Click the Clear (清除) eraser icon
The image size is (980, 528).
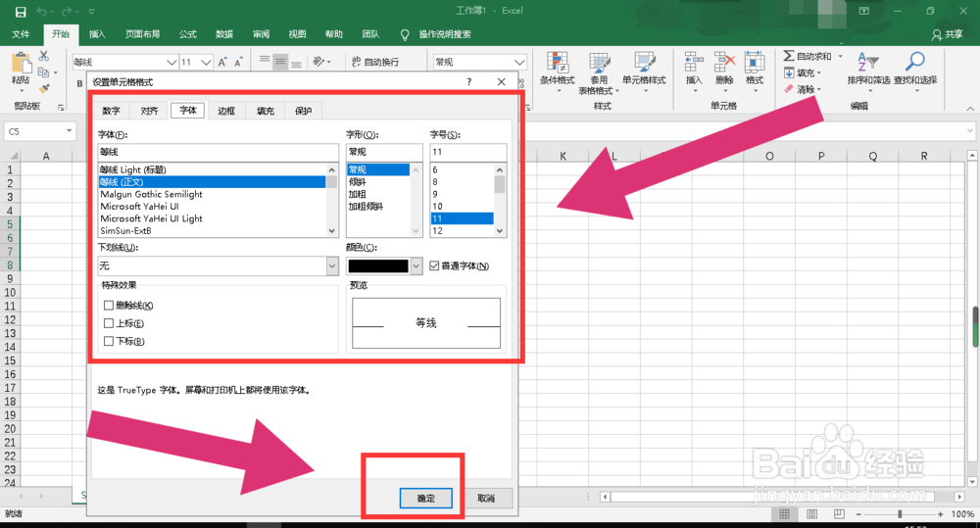pyautogui.click(x=789, y=89)
